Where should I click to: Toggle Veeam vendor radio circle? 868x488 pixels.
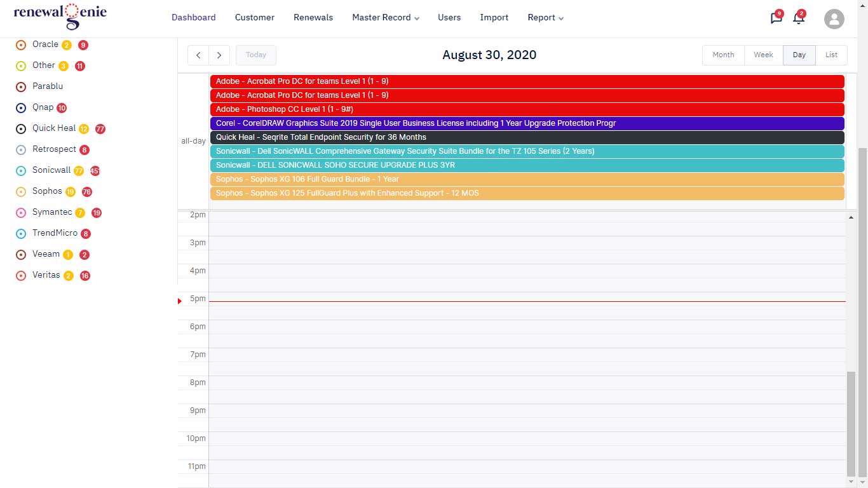click(20, 255)
